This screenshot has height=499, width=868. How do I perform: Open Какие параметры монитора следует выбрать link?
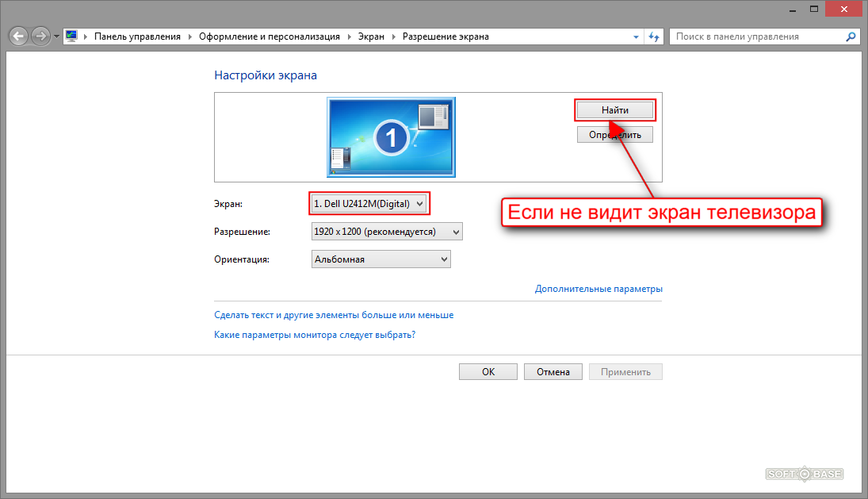click(315, 335)
